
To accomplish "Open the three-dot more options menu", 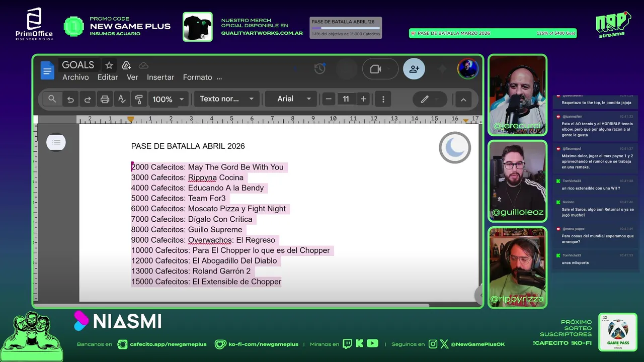I will click(x=383, y=99).
